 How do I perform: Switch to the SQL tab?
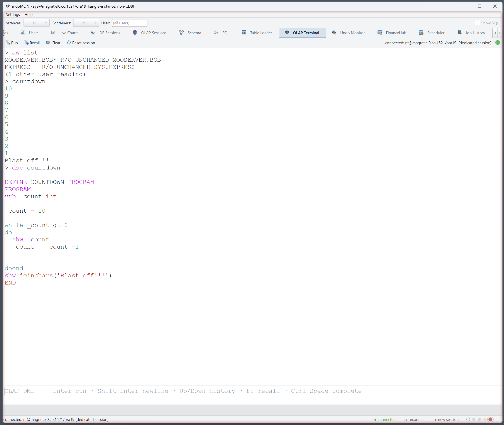tap(222, 33)
